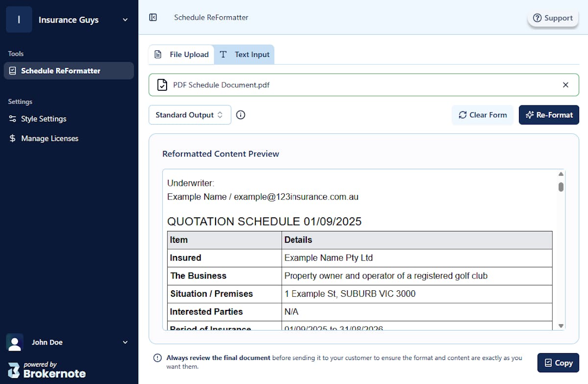The width and height of the screenshot is (588, 384).
Task: Switch to the File Upload tab
Action: coord(182,54)
